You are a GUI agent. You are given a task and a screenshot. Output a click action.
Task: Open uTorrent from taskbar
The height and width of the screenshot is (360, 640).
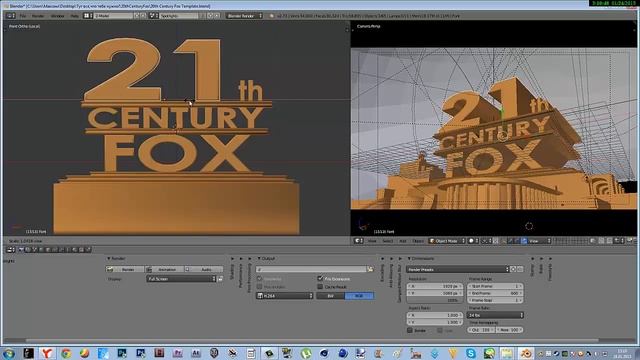(306, 353)
